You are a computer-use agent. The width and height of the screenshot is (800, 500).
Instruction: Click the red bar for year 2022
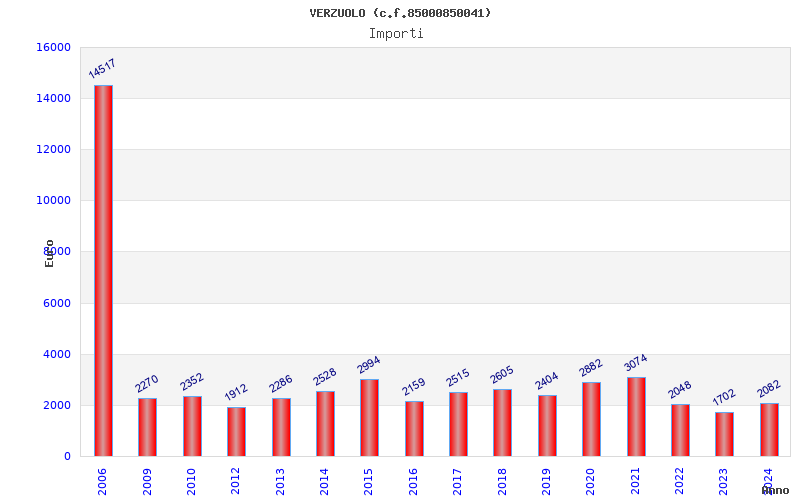[680, 431]
